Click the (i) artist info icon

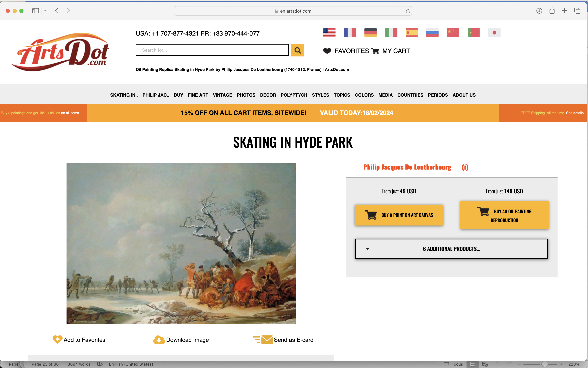coord(465,167)
